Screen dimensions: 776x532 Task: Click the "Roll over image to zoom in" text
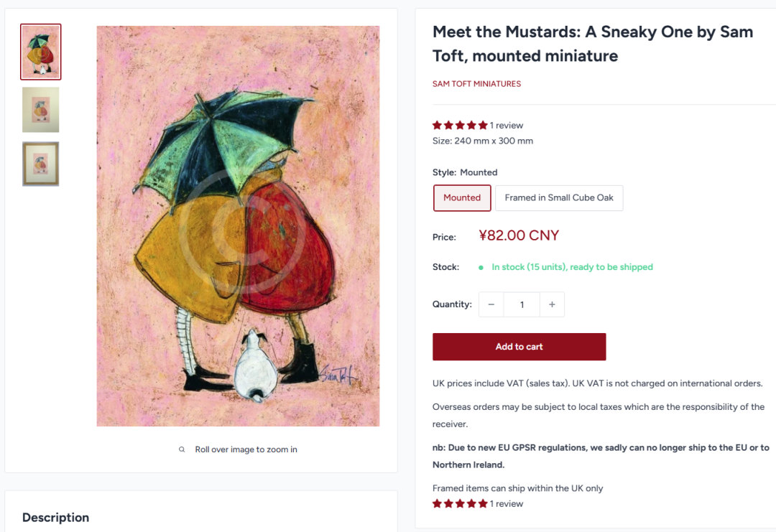[246, 449]
